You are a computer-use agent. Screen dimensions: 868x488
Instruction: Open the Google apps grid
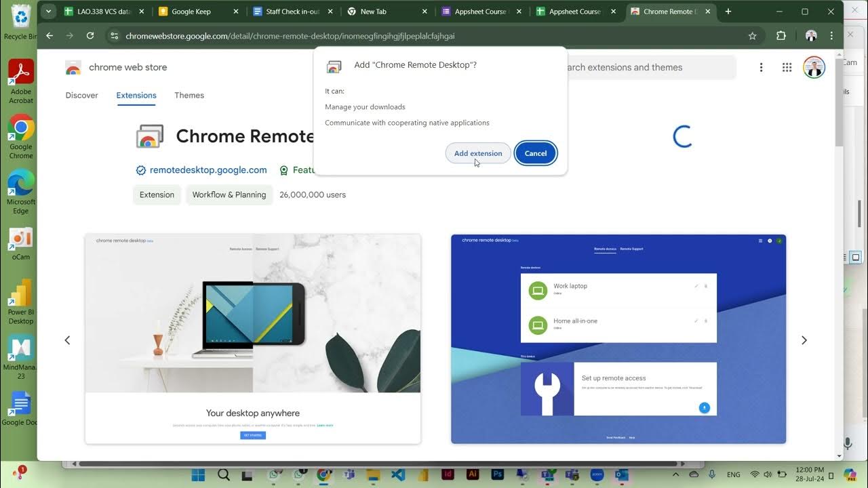787,67
